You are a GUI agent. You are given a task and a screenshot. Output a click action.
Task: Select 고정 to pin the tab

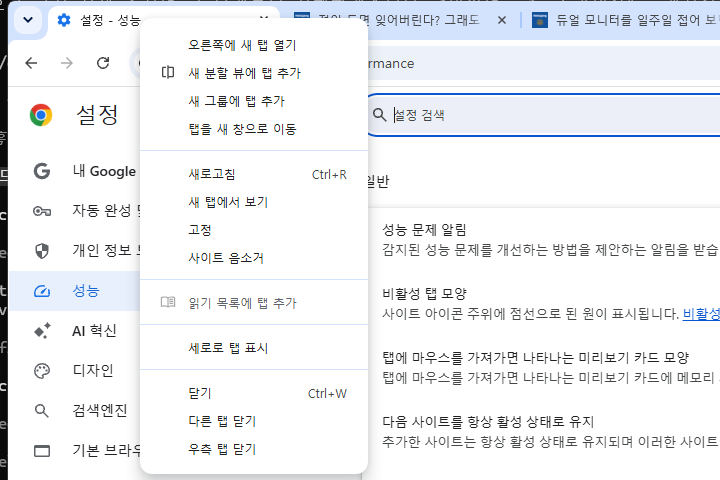254,230
